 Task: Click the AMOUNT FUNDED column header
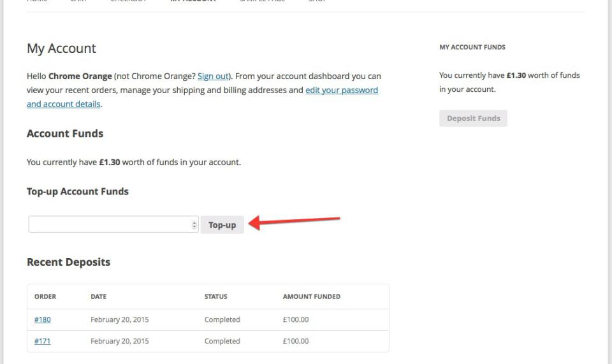pos(311,296)
